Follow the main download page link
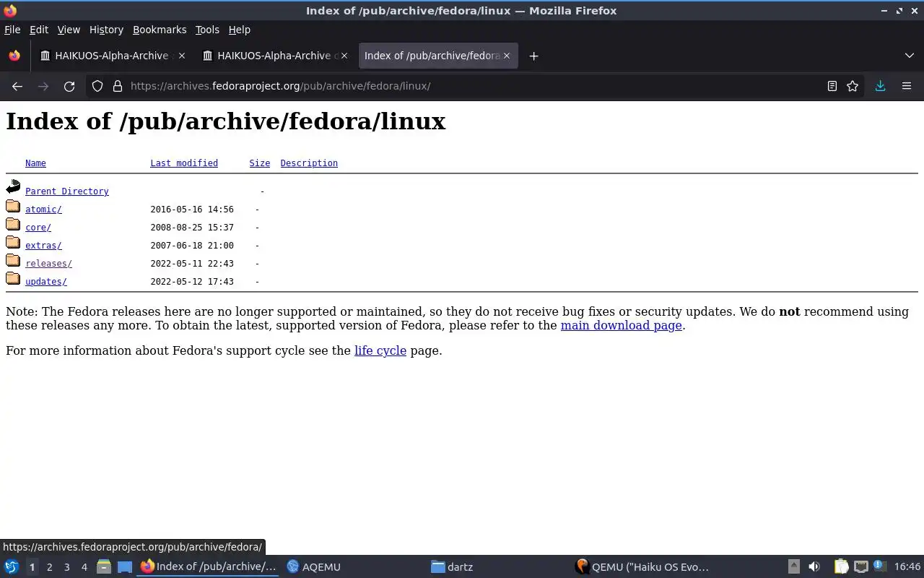 pyautogui.click(x=622, y=325)
